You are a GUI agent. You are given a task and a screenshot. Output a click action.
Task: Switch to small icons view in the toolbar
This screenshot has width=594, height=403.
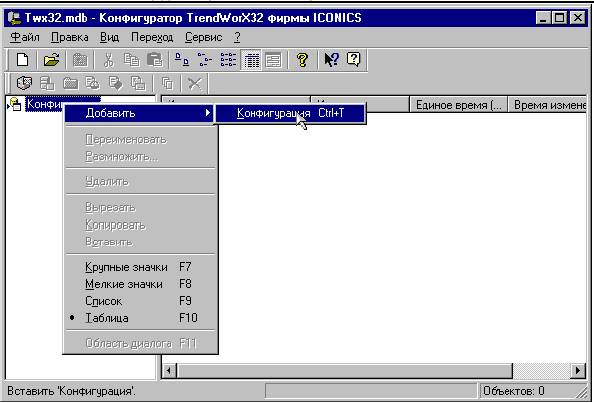tap(205, 60)
